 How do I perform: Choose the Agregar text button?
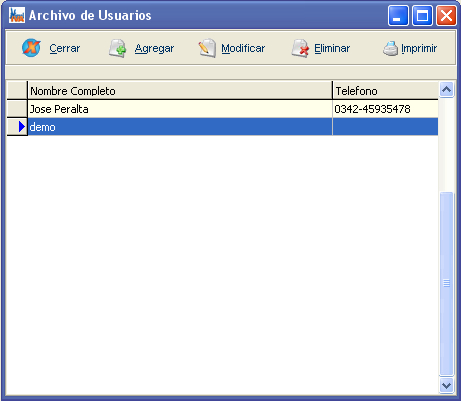pos(154,49)
